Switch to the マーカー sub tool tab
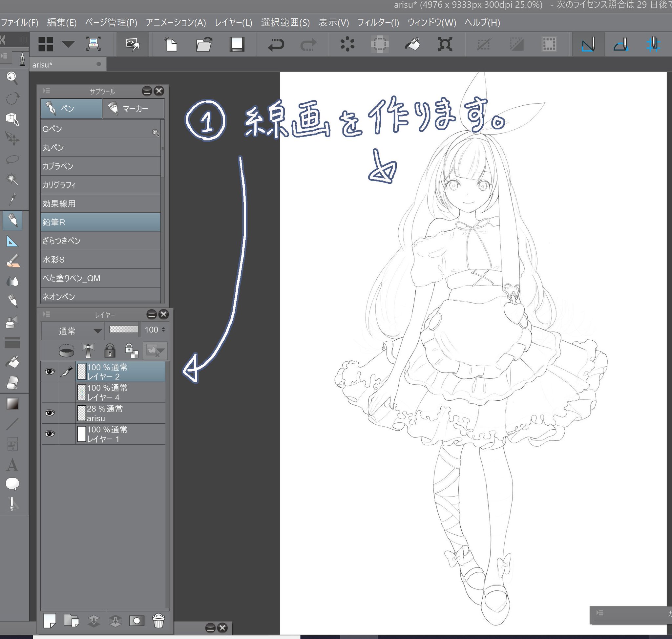 [x=133, y=109]
